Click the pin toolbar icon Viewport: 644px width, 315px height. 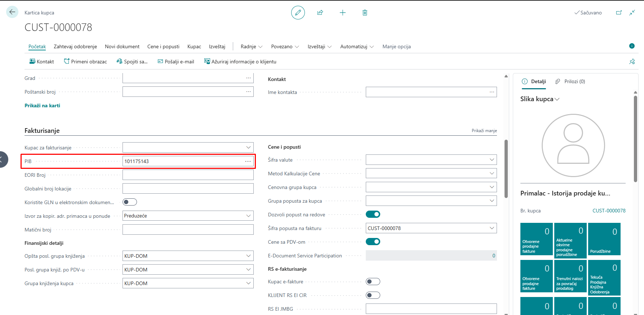coord(632,62)
